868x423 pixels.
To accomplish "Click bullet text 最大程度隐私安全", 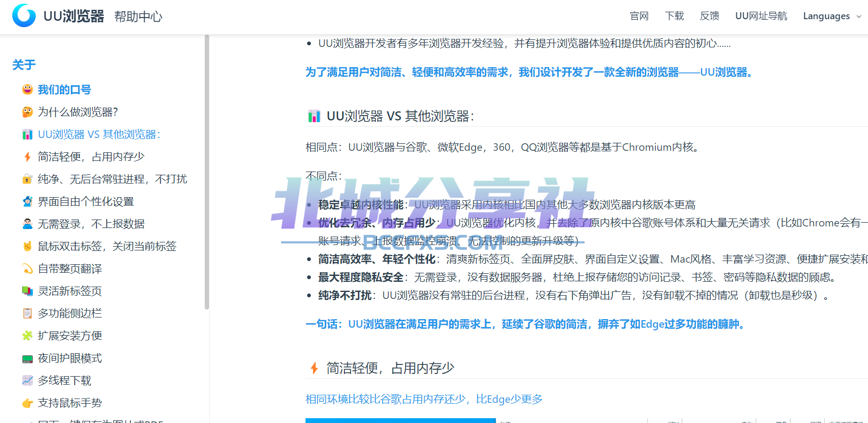I will (361, 277).
